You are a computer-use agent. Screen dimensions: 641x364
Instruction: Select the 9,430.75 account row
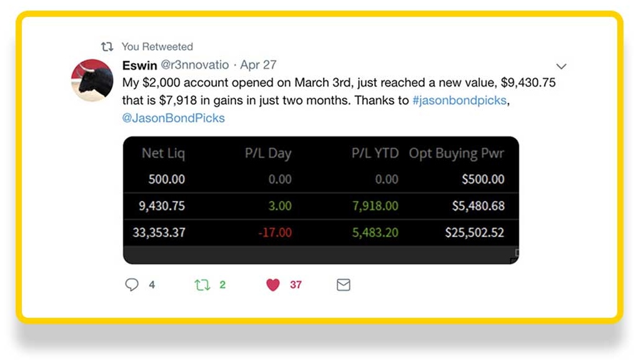click(321, 206)
